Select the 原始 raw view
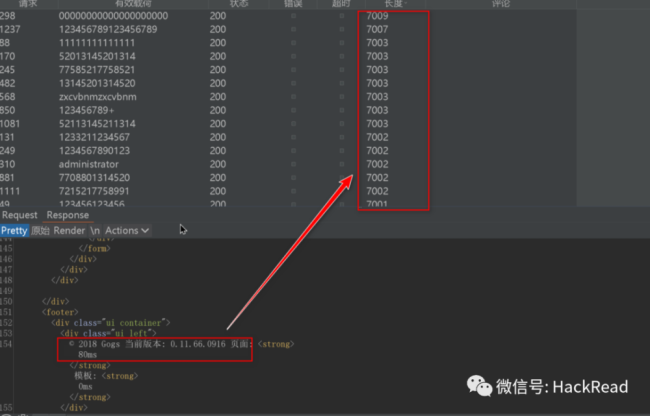The image size is (650, 416). point(41,230)
